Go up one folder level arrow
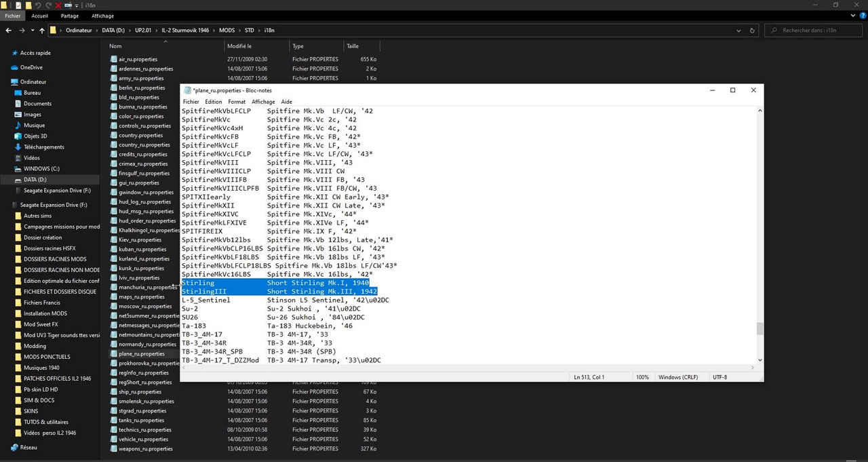This screenshot has width=868, height=462. [42, 31]
